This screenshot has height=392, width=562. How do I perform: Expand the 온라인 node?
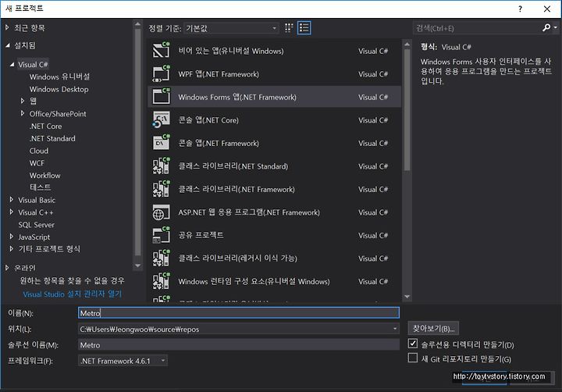pos(7,268)
